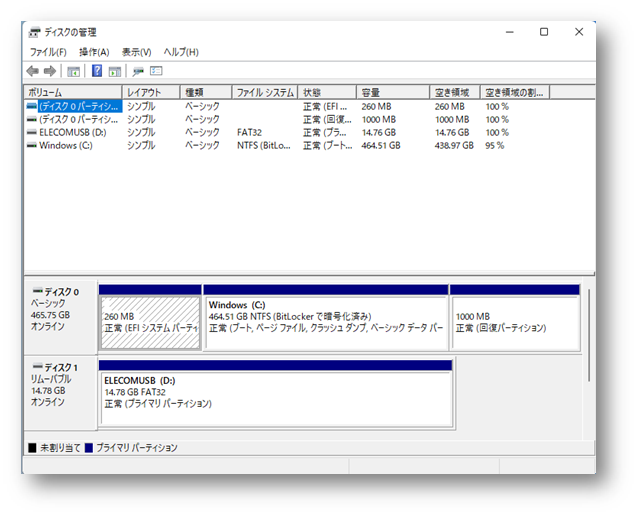Click the show/hide console tree icon

73,71
